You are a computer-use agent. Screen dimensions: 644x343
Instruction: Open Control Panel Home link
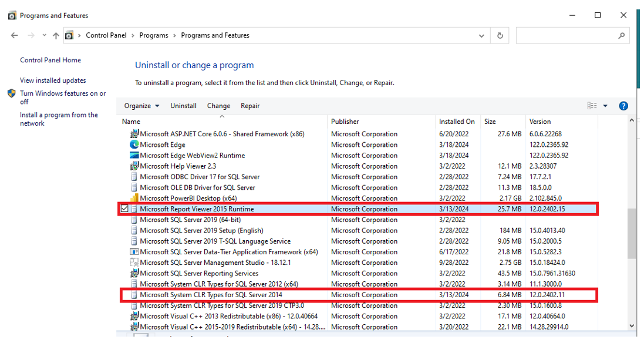tap(50, 60)
